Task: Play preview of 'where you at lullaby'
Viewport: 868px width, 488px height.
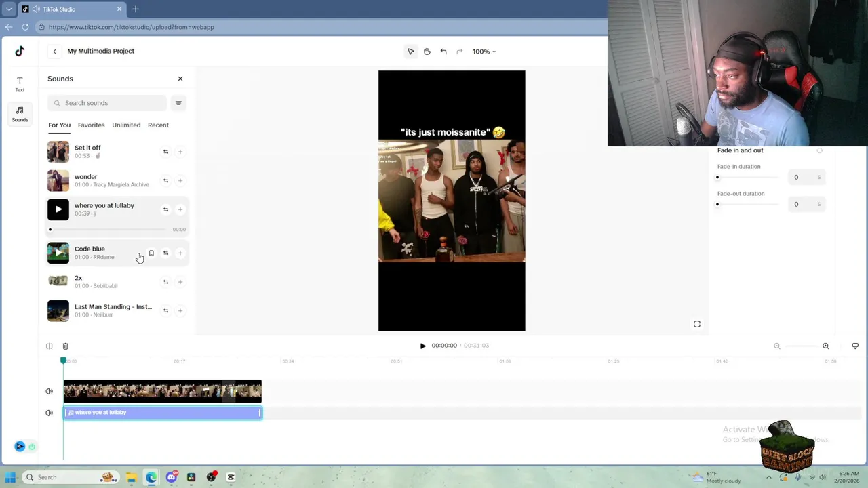Action: point(58,209)
